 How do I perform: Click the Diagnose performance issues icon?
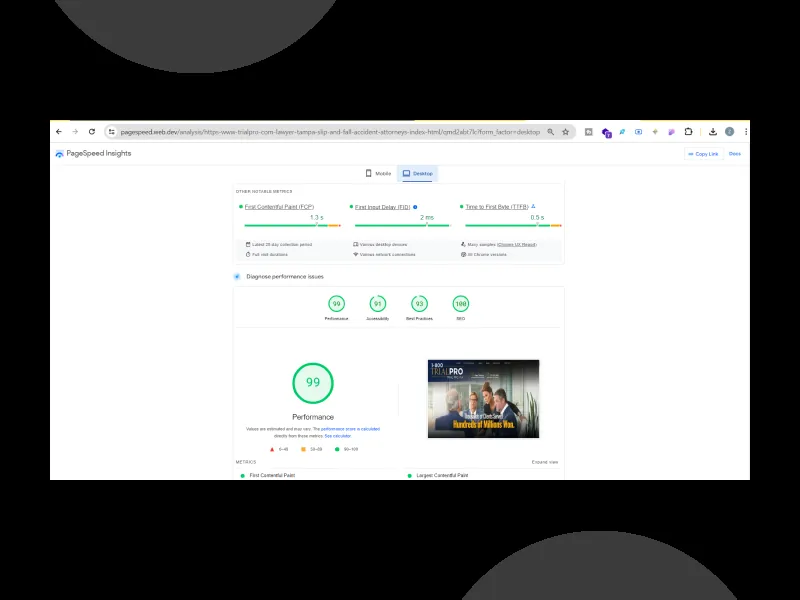click(237, 277)
